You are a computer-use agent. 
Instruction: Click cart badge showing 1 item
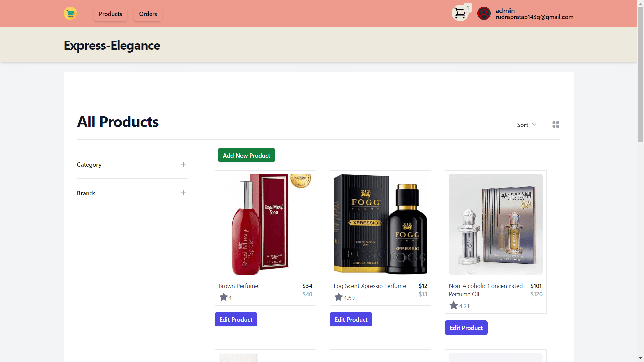(468, 8)
